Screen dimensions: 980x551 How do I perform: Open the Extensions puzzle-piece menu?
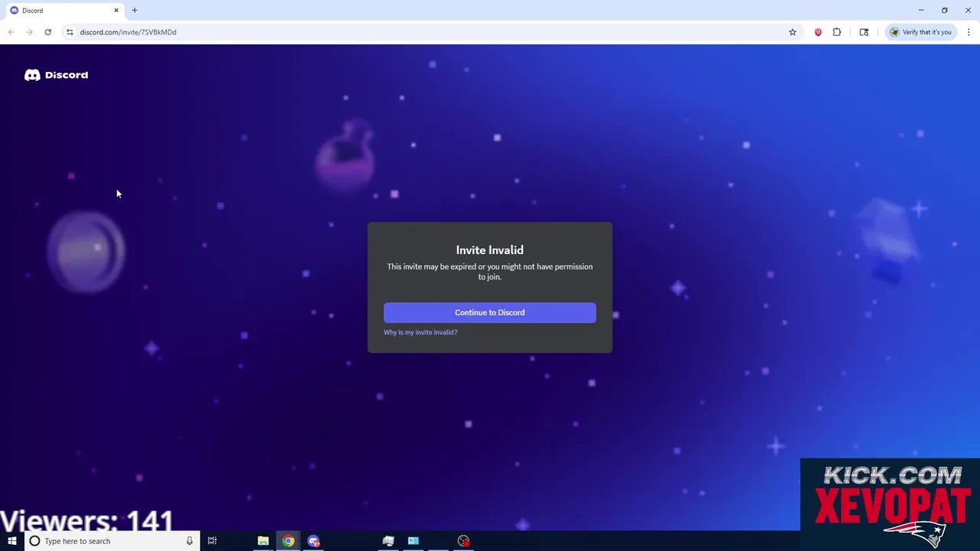click(836, 32)
